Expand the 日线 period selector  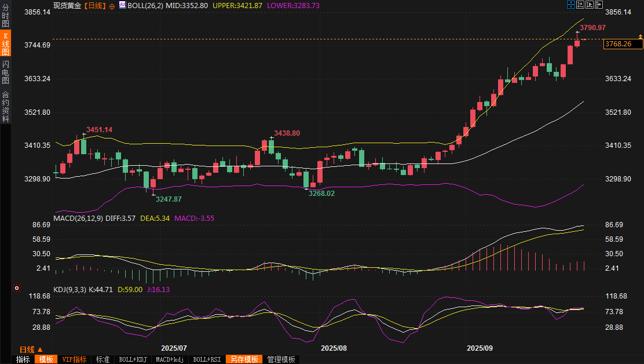[x=31, y=350]
